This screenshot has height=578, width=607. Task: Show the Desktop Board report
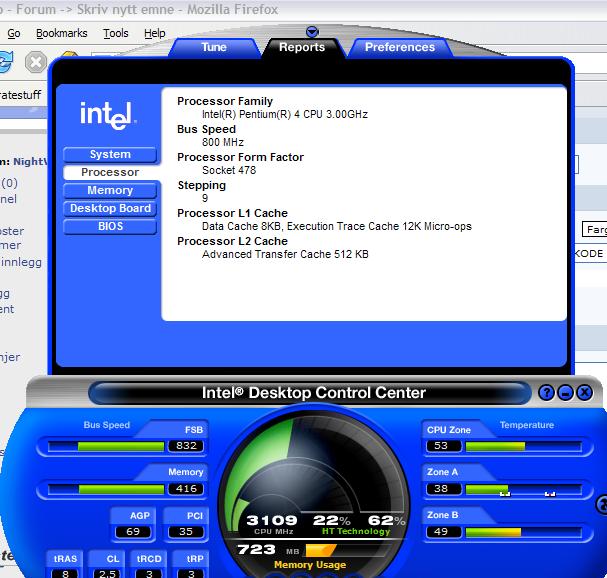110,208
